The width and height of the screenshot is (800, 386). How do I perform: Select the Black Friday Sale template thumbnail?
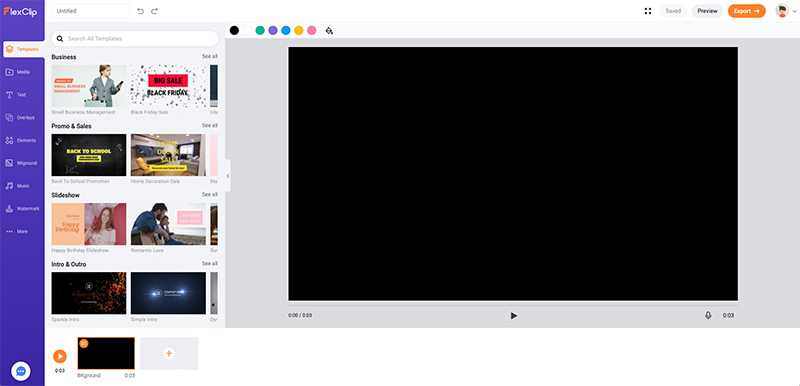[x=168, y=86]
